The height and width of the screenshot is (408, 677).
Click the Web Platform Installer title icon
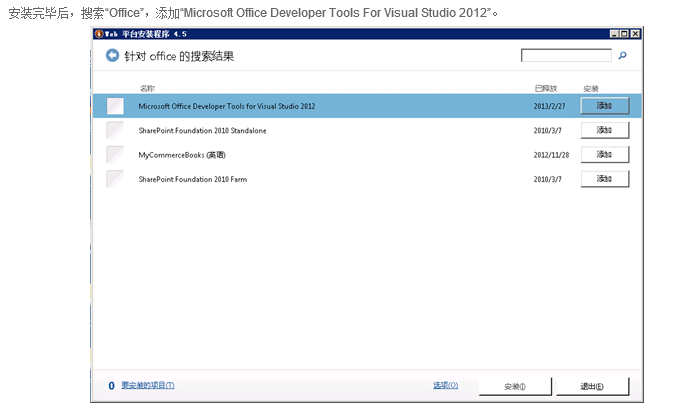[99, 34]
